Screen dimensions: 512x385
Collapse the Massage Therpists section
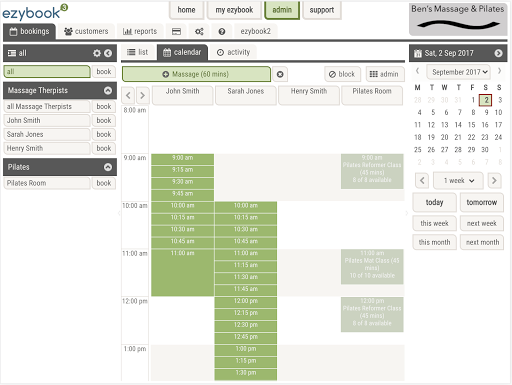point(108,91)
